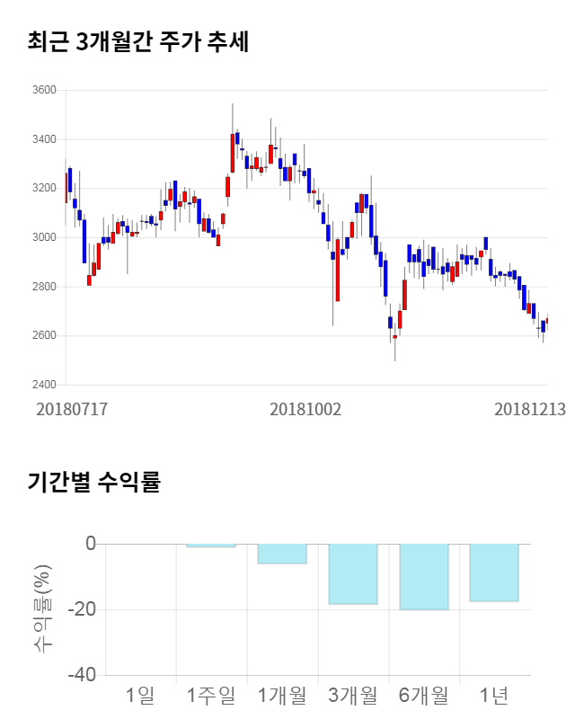Select the '1개월' period label
The height and width of the screenshot is (728, 575).
click(x=282, y=695)
